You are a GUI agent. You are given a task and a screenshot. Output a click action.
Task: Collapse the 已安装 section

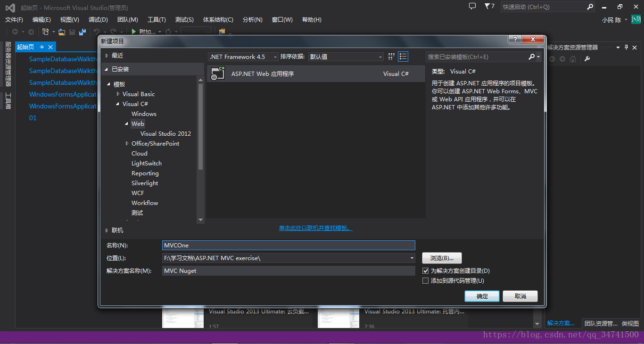click(107, 69)
